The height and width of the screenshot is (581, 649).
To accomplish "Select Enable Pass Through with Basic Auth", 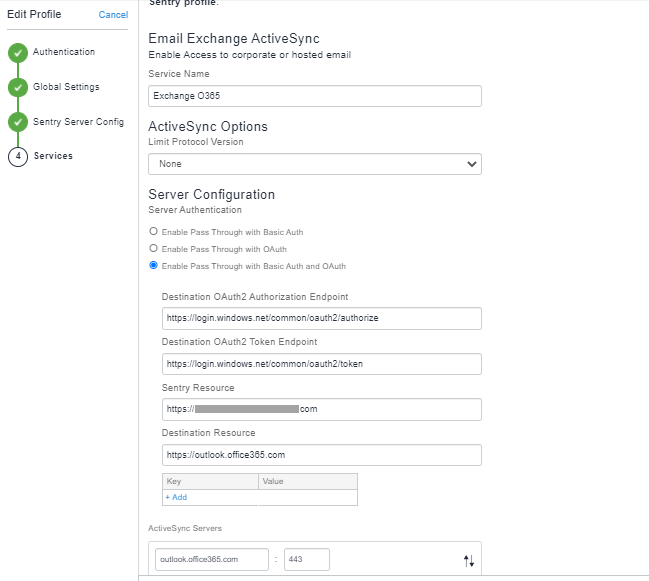I will click(153, 231).
